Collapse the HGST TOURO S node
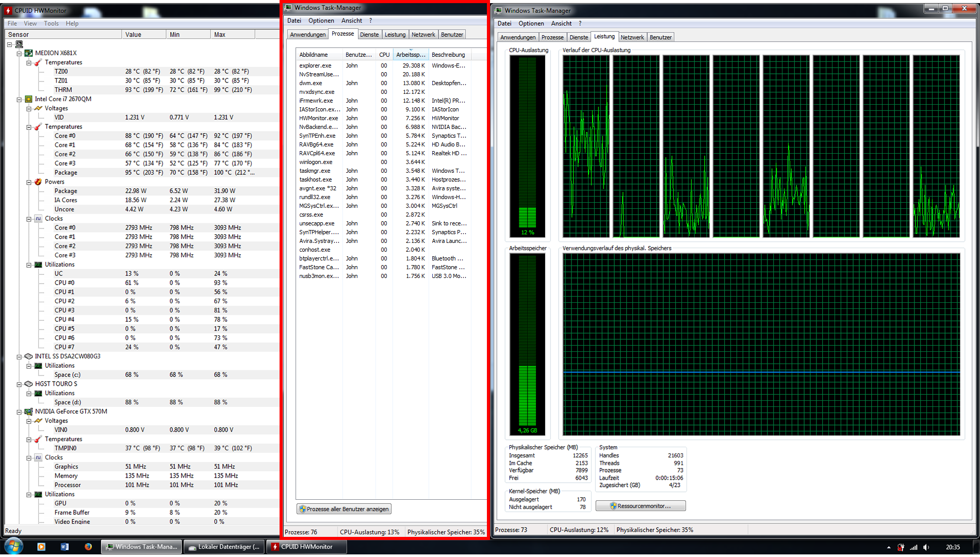 pos(19,384)
